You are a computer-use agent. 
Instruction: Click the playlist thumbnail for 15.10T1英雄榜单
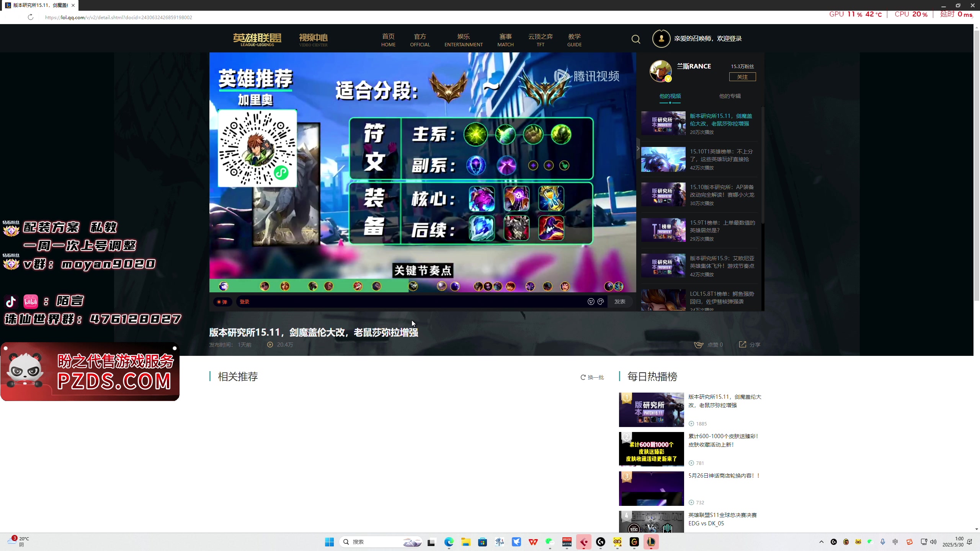663,159
